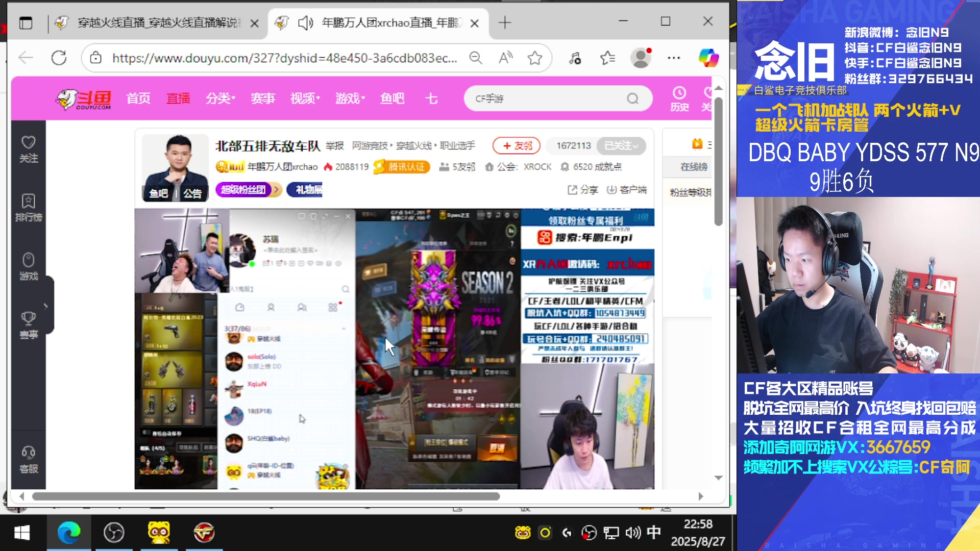Open 赛事 in top navigation
This screenshot has height=551, width=980.
[x=263, y=98]
